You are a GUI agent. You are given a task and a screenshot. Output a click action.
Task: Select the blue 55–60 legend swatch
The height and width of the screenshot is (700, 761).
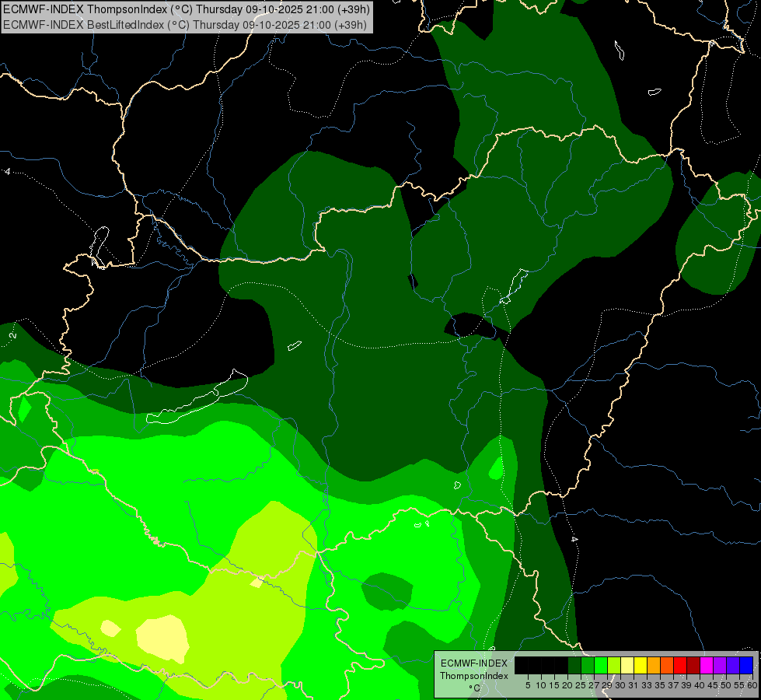tap(746, 665)
